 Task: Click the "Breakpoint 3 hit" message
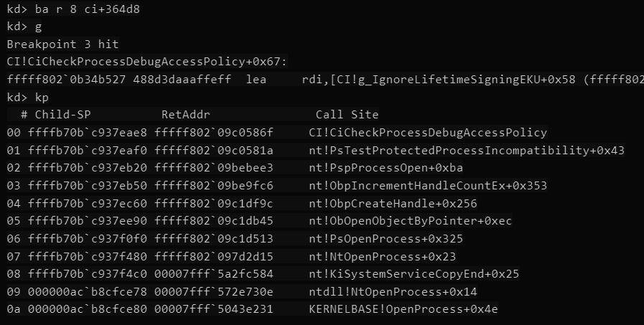point(62,44)
